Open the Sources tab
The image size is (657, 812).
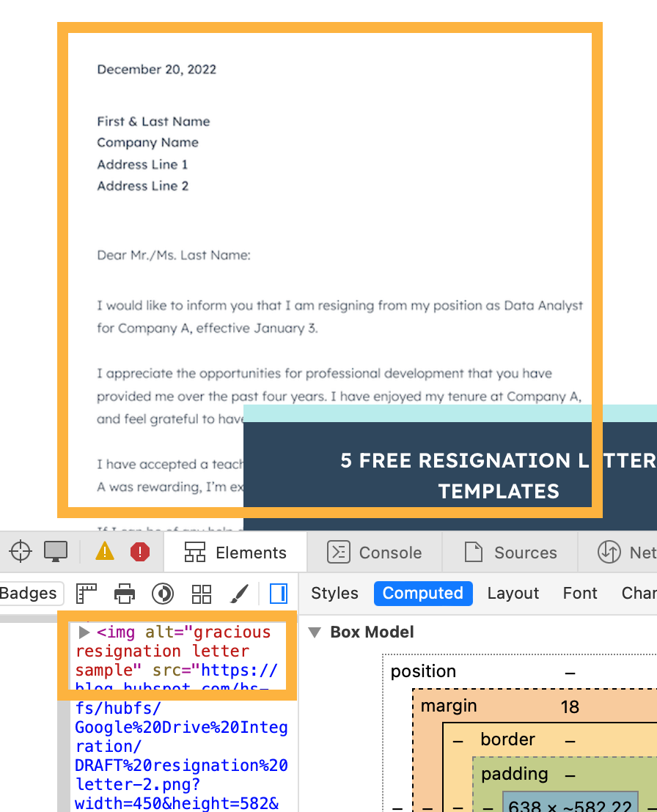click(511, 553)
